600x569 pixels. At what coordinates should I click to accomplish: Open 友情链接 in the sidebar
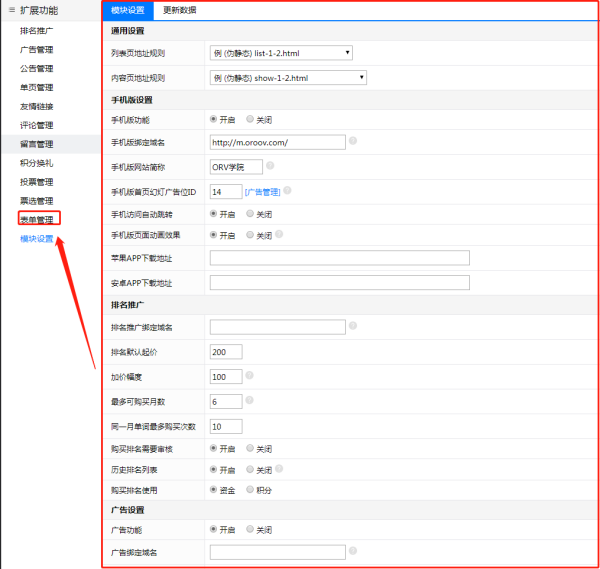coord(36,106)
